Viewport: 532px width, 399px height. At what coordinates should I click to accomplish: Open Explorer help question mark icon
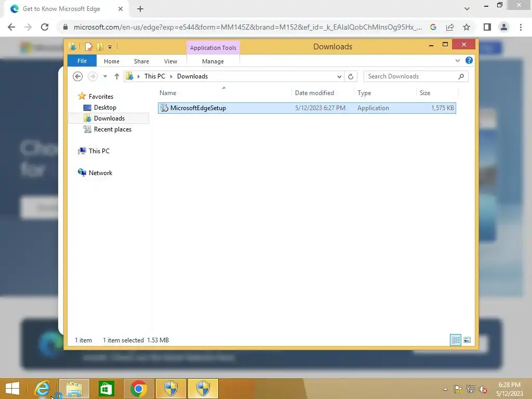click(469, 60)
